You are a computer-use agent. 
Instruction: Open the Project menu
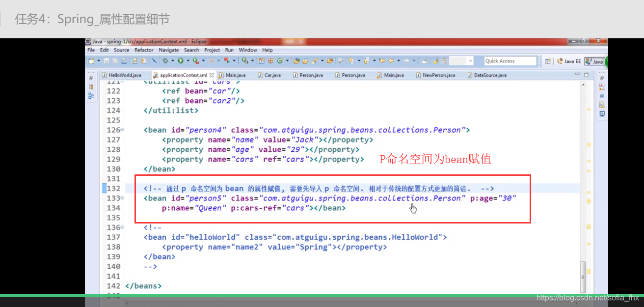[x=212, y=50]
